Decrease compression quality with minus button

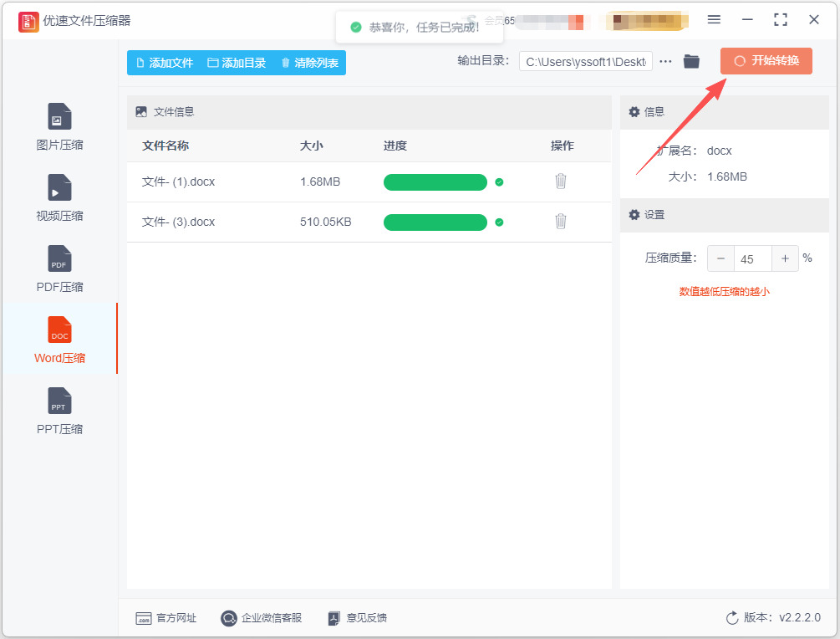point(720,258)
